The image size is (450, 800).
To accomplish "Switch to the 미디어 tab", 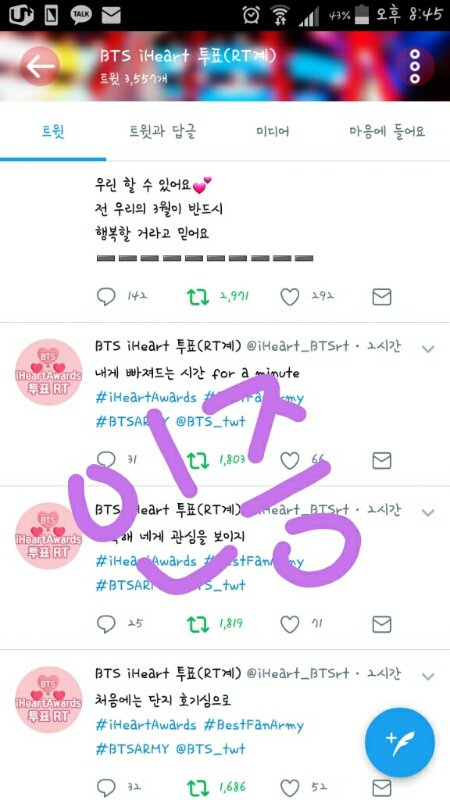I will coord(272,132).
